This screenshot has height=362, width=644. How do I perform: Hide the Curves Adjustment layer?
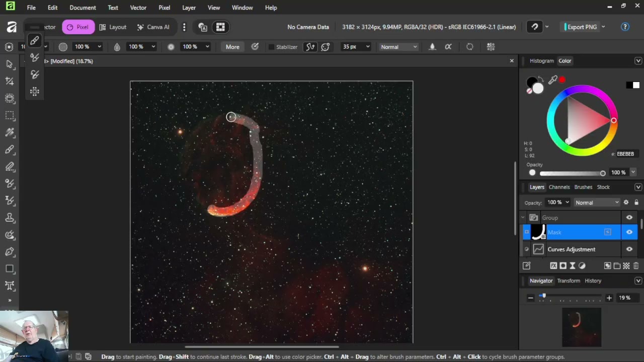click(629, 249)
